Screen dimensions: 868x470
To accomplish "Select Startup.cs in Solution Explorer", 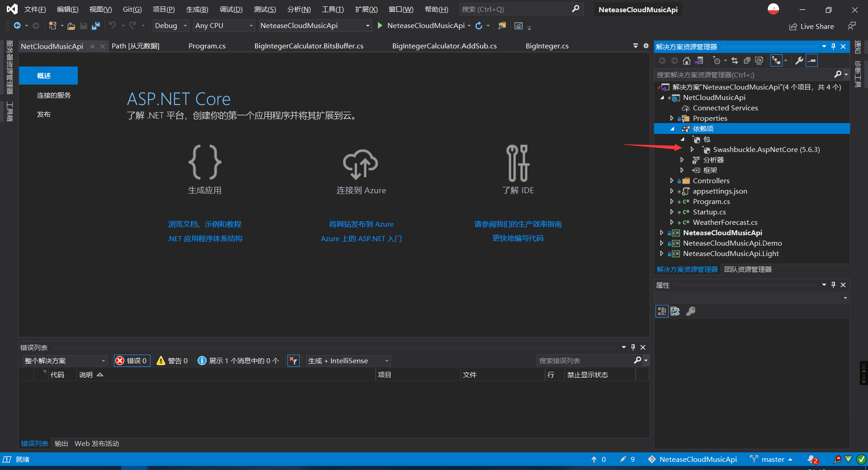I will coord(709,212).
